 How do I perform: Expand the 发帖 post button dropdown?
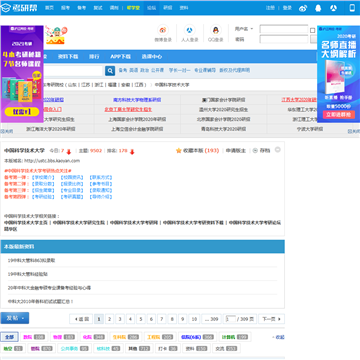click(x=23, y=318)
